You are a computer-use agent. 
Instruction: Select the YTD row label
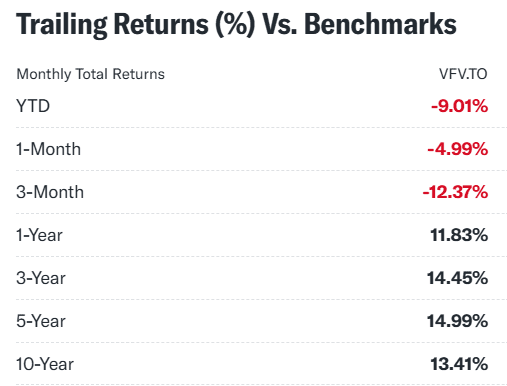click(33, 106)
